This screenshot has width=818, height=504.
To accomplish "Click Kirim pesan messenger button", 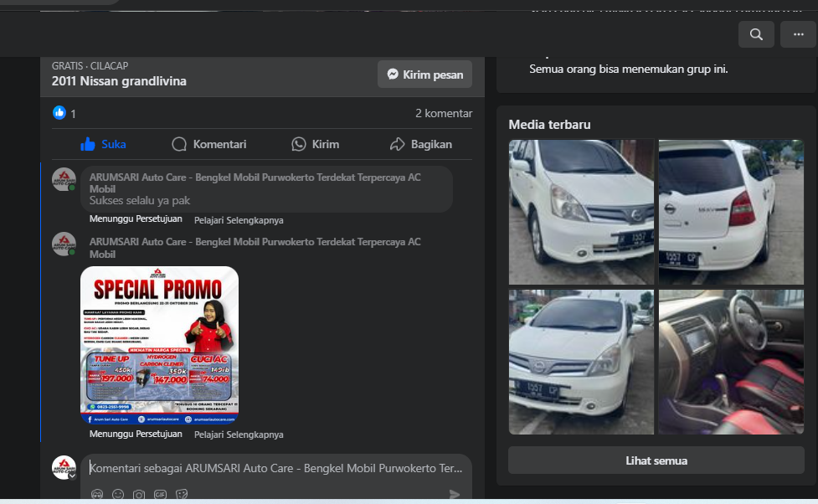I will tap(424, 75).
